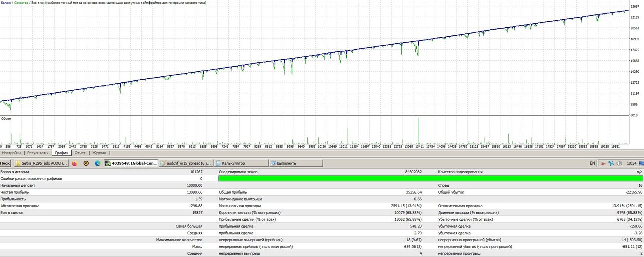Click the Объем volume histogram panel
Image resolution: width=644 pixels, height=257 pixels.
[314, 130]
